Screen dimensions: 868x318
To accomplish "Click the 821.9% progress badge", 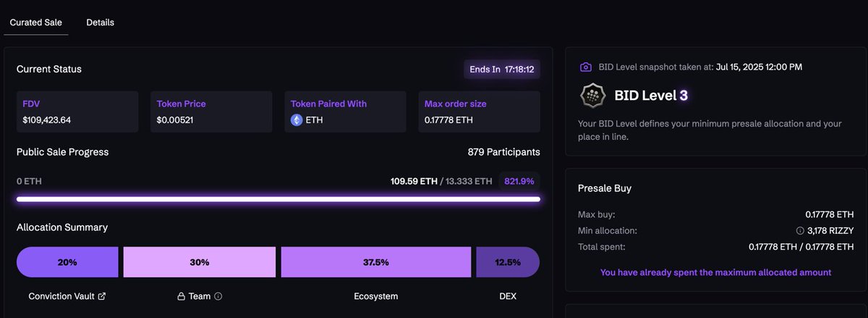I will coord(519,181).
